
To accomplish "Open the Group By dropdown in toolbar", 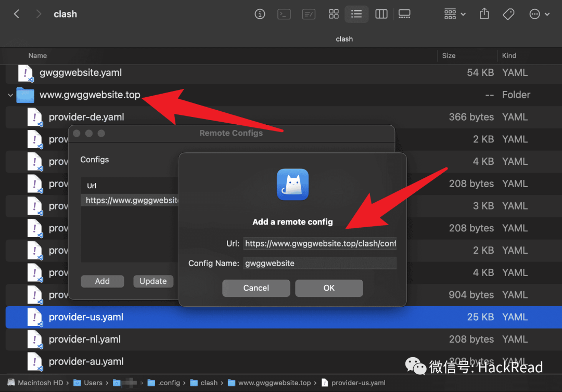I will (454, 14).
